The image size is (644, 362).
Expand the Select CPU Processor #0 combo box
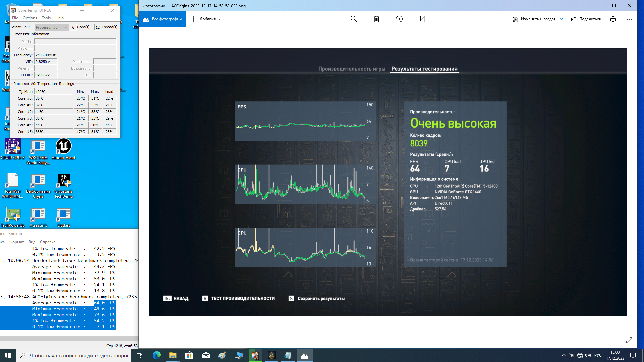pos(52,27)
